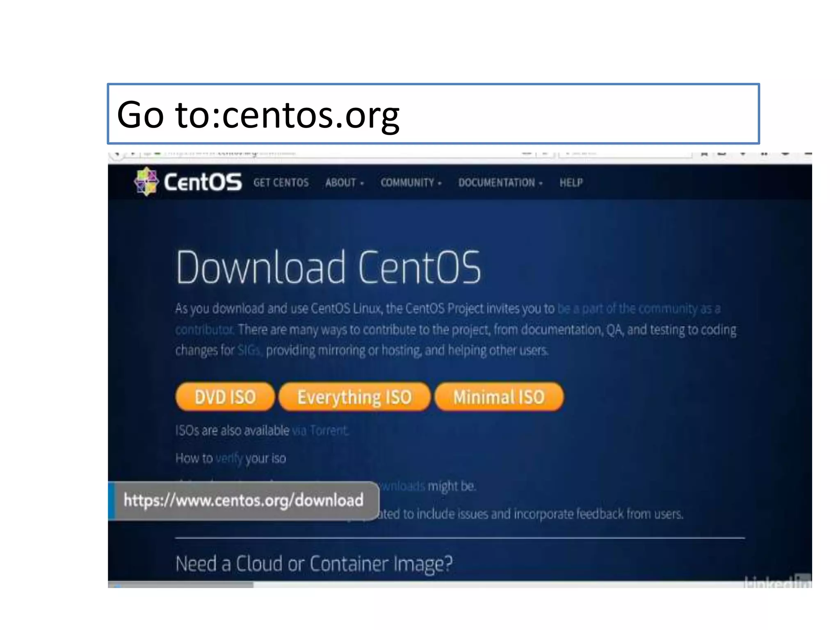Open the HELP menu item

(571, 183)
